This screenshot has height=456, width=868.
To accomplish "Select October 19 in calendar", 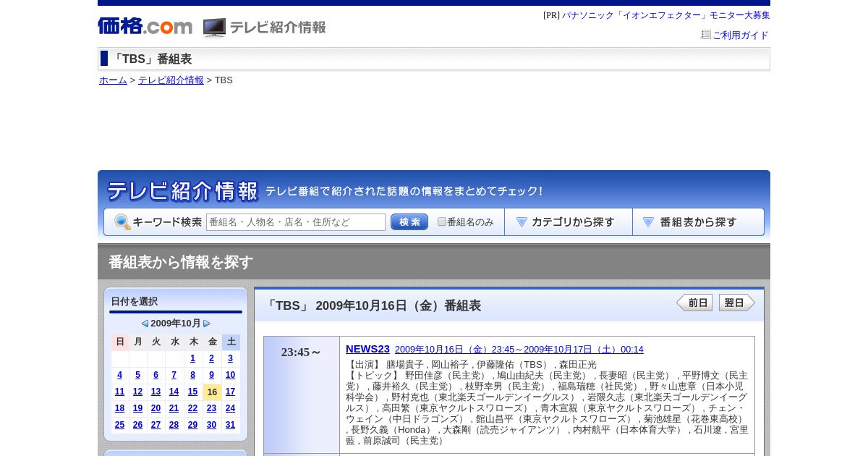I will click(138, 408).
